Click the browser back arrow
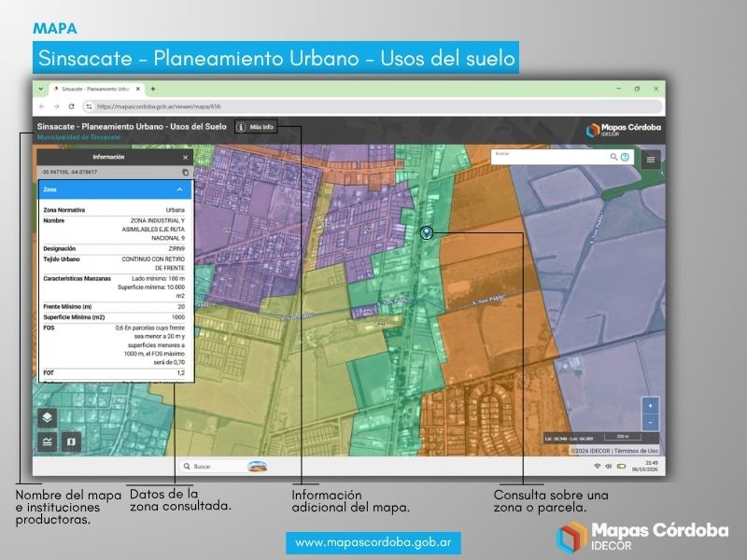 coord(42,106)
